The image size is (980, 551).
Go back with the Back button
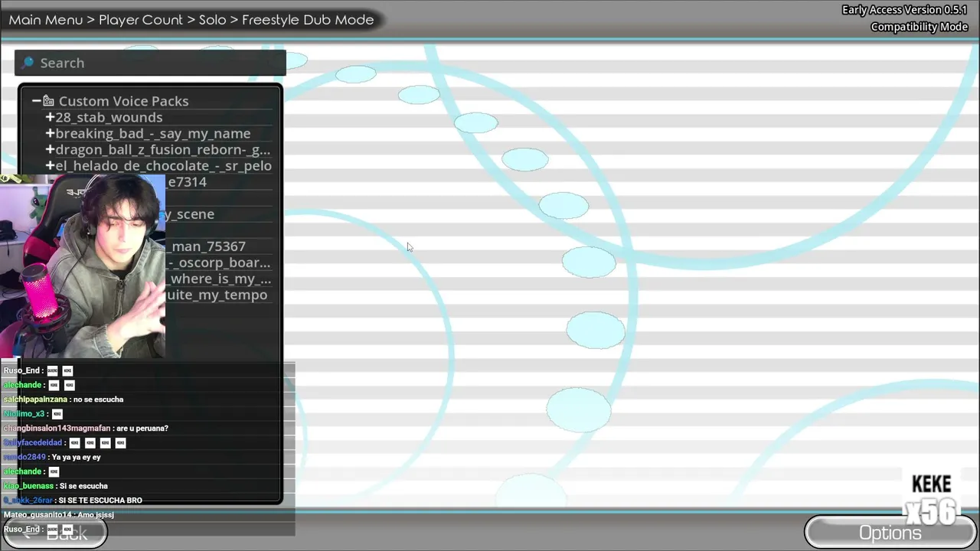[54, 533]
